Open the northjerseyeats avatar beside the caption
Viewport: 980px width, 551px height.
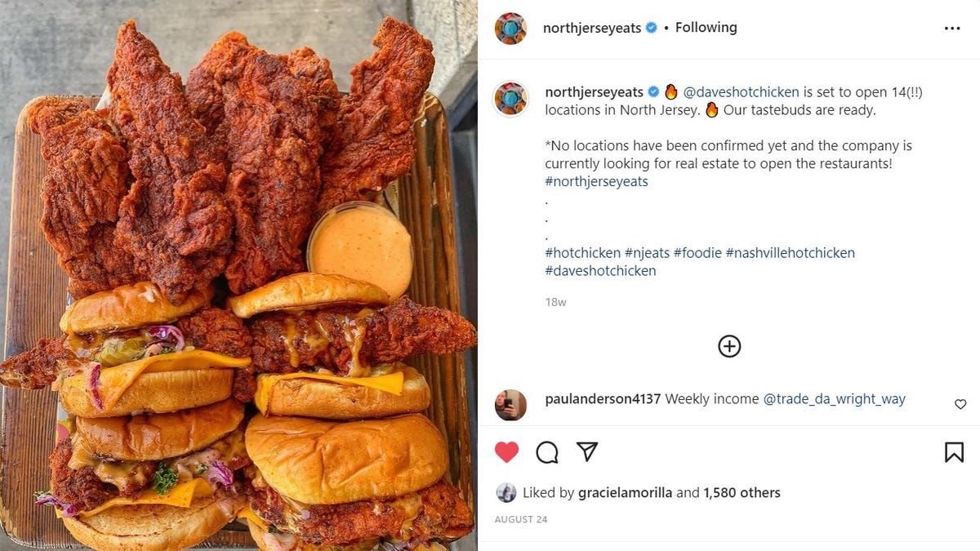[x=510, y=98]
